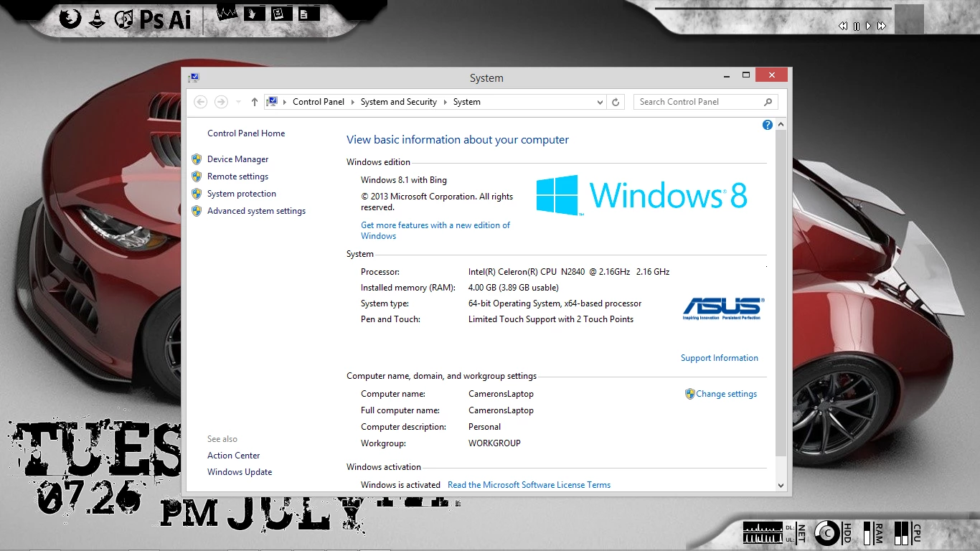Go up one level with Up arrow
This screenshot has height=551, width=980.
point(255,102)
